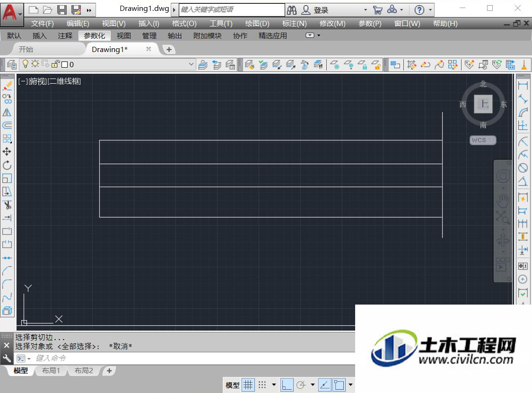Toggle layer 0 lock padlock in dropdown

56,64
